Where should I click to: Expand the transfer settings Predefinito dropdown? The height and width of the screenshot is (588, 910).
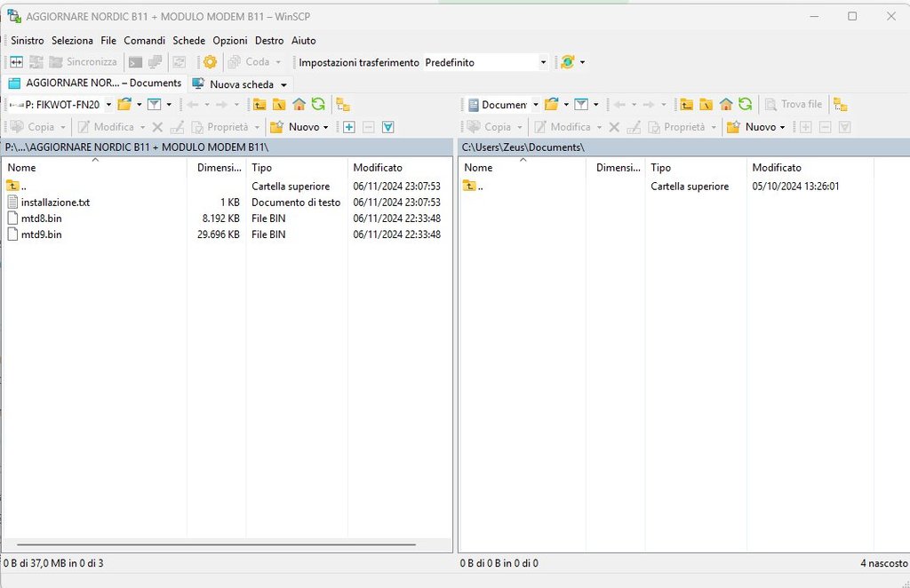pyautogui.click(x=543, y=62)
